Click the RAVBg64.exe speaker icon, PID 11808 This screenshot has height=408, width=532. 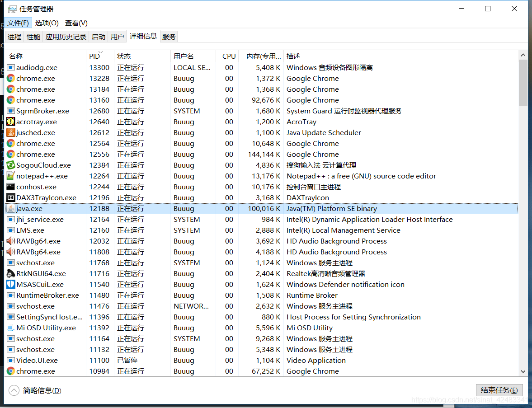(11, 252)
